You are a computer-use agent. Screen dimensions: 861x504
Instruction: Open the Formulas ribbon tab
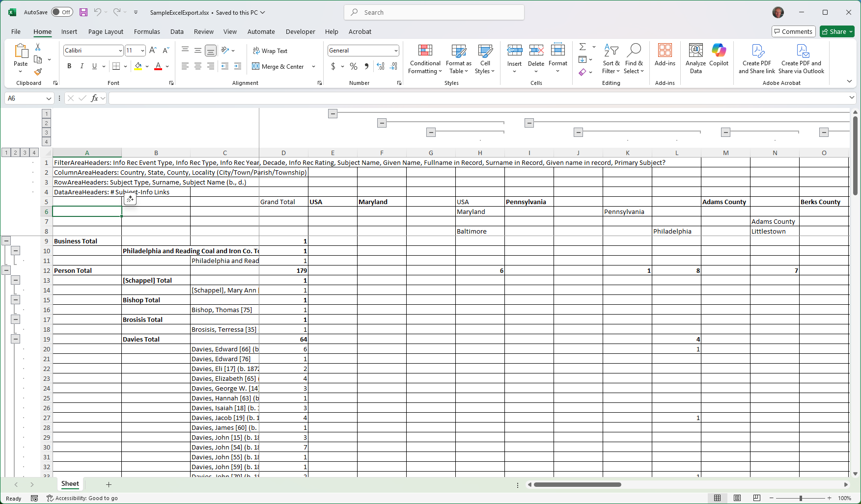click(x=147, y=31)
